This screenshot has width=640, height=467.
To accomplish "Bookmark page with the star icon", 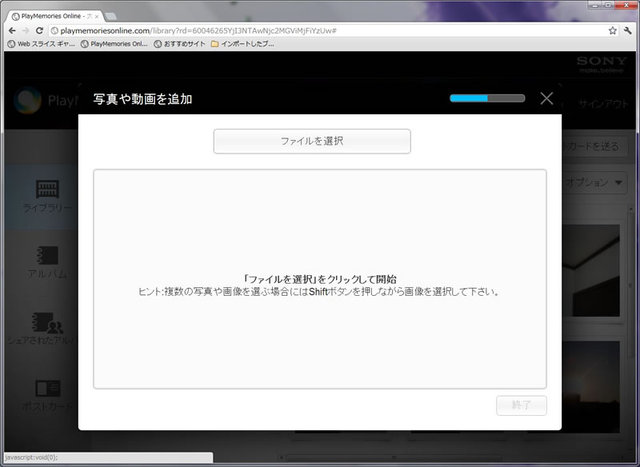I will (x=611, y=31).
